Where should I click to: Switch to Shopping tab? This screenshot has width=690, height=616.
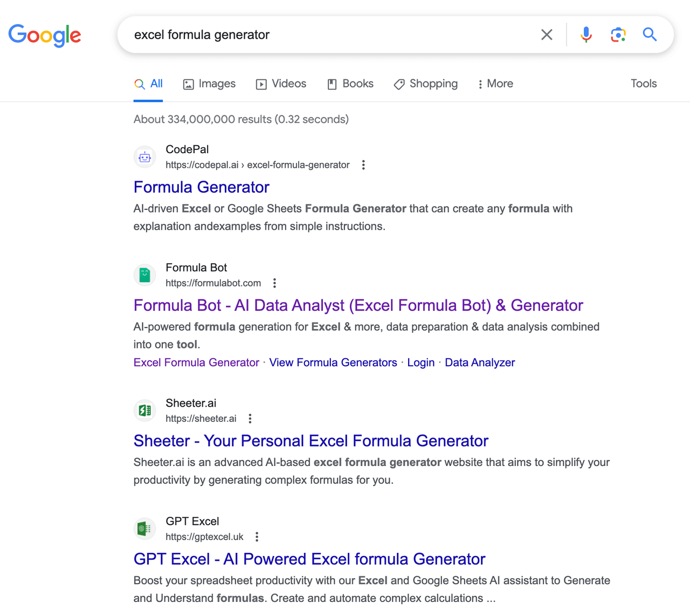pos(426,84)
